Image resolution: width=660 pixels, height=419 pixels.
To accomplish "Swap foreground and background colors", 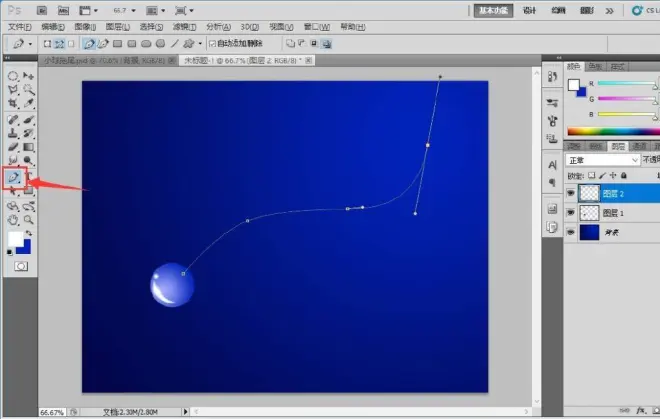I will click(29, 233).
